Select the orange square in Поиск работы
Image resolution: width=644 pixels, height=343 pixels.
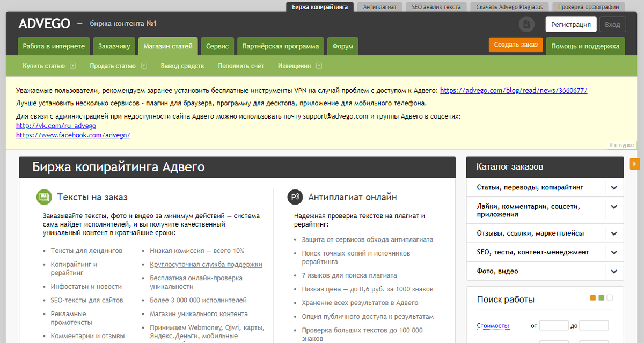[593, 297]
